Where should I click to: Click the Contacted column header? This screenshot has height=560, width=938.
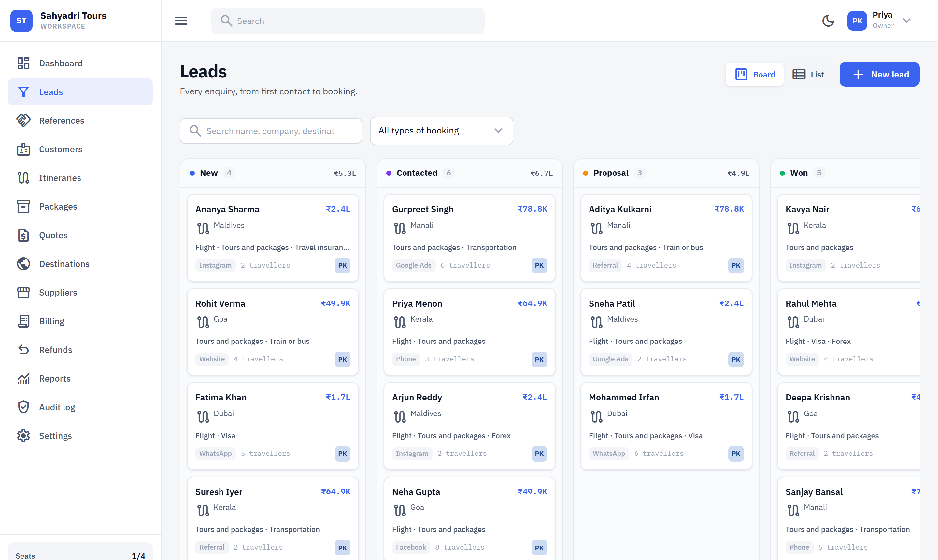click(x=469, y=173)
